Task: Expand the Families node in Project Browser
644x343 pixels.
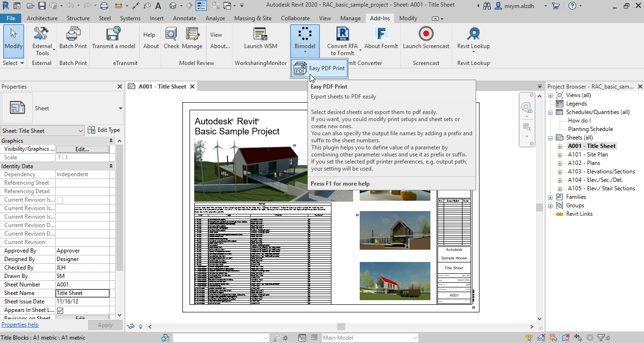Action: pos(551,197)
